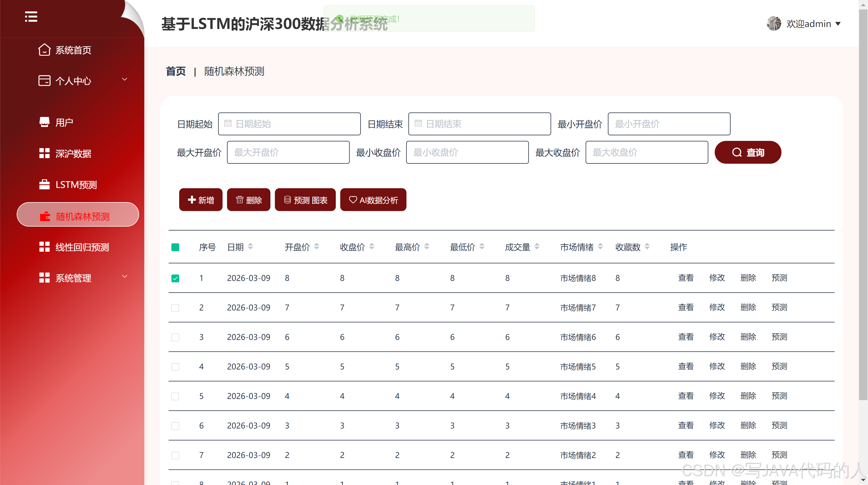Click the grid icon beside 深沪数据
This screenshot has height=485, width=868.
coord(44,153)
